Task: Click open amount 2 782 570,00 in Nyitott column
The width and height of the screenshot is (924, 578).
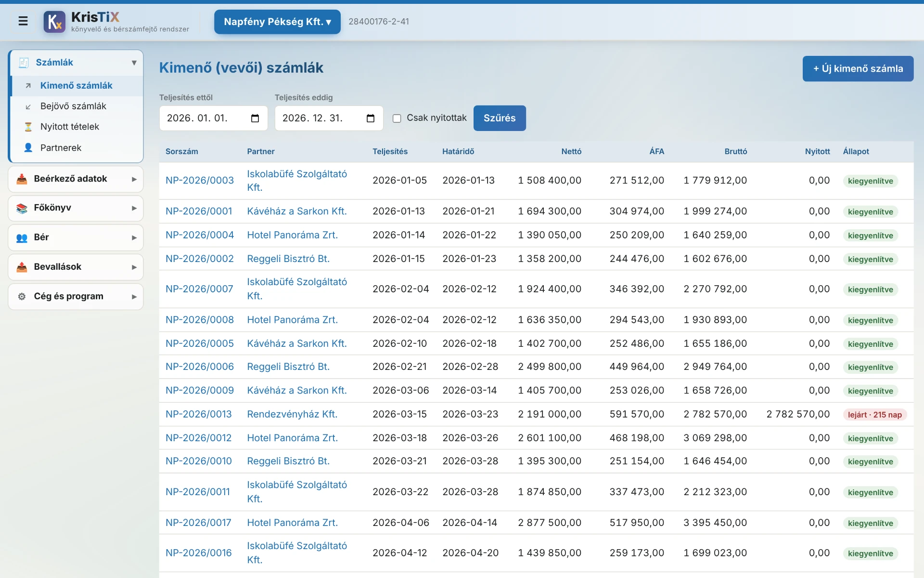Action: point(798,414)
